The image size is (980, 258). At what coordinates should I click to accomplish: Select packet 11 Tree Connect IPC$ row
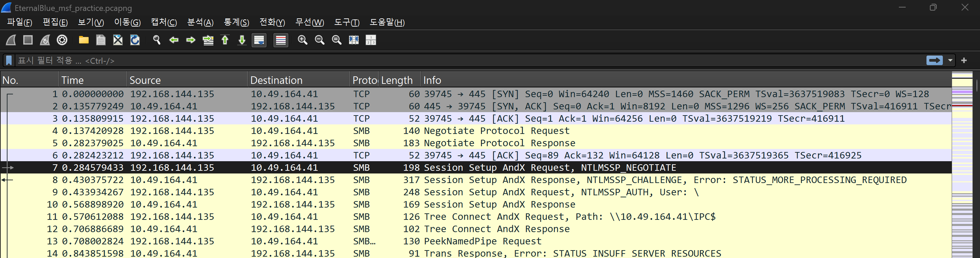pyautogui.click(x=476, y=216)
